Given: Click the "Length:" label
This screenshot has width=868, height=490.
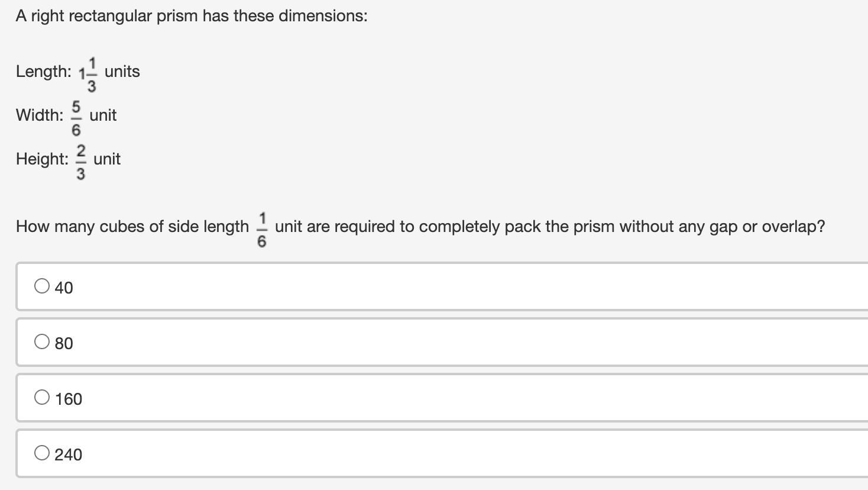Looking at the screenshot, I should (43, 72).
